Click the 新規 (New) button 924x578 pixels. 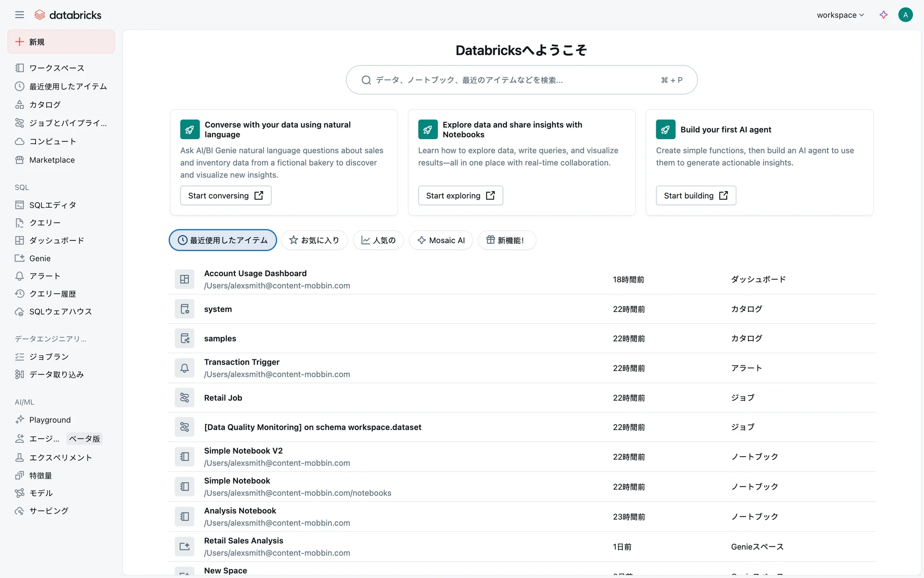(x=61, y=42)
